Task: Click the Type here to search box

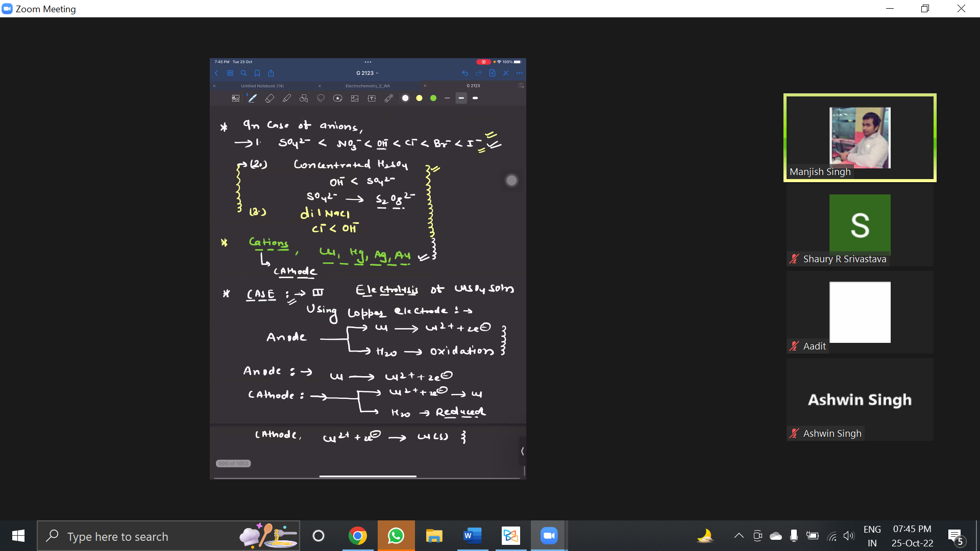Action: coord(168,536)
